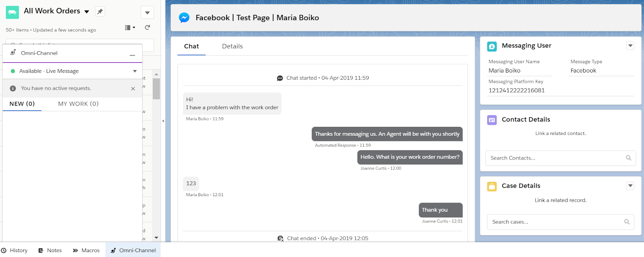Screen dimensions: 644x257
Task: Click the Work Orders truck icon
Action: (12, 12)
